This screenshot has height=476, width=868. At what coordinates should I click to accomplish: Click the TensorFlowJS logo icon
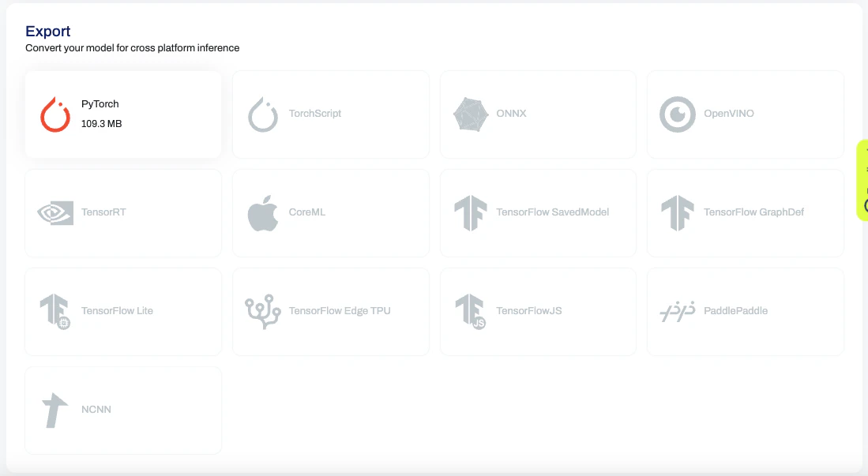471,312
